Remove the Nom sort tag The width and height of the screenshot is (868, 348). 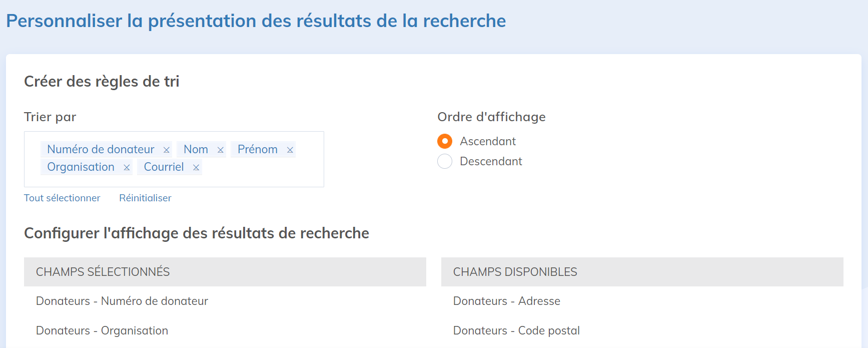220,150
